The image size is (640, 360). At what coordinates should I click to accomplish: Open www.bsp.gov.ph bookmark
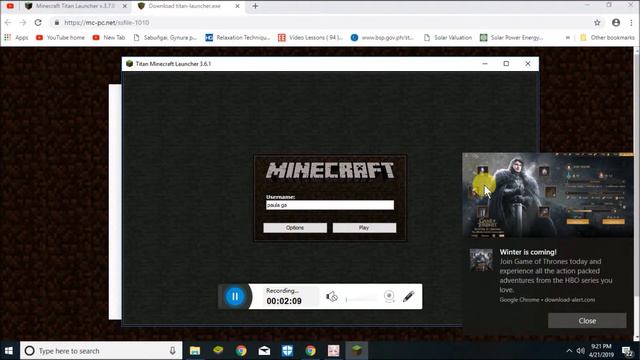382,38
